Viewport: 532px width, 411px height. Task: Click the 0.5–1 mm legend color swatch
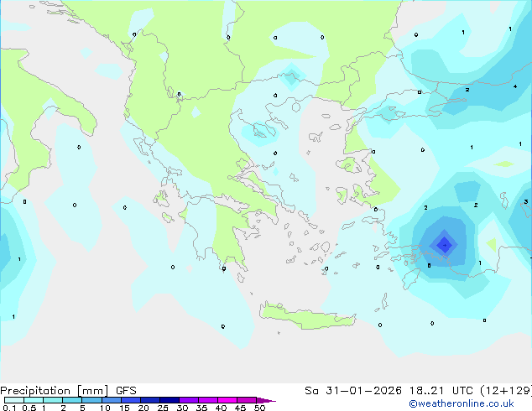pos(34,400)
